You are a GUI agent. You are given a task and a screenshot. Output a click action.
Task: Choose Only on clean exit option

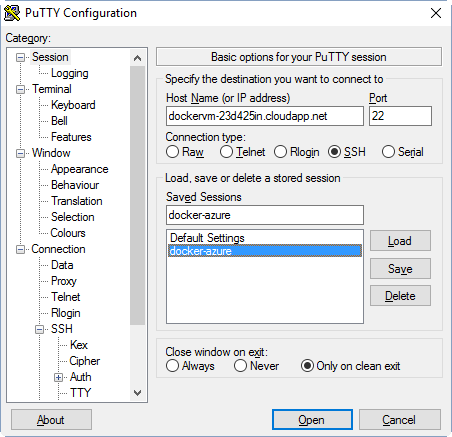tap(307, 366)
